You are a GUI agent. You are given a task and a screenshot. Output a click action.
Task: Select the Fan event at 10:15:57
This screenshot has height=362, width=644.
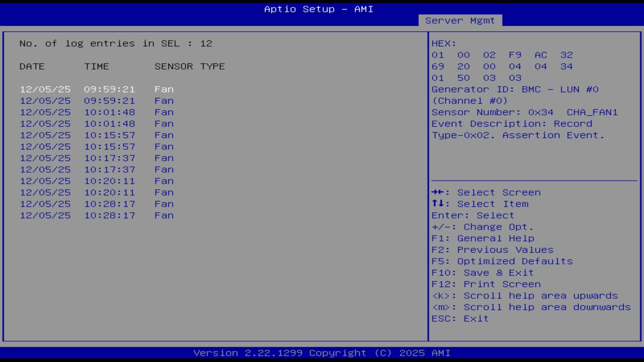(x=96, y=135)
